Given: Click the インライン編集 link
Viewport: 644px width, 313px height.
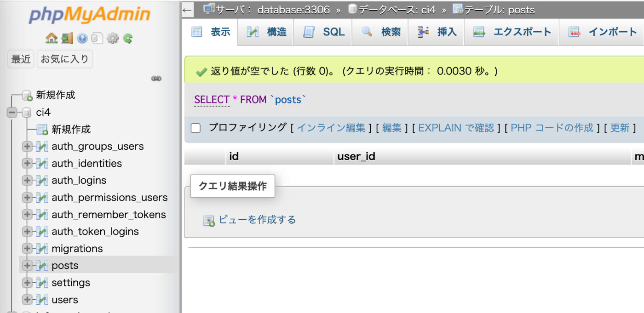Looking at the screenshot, I should [331, 128].
